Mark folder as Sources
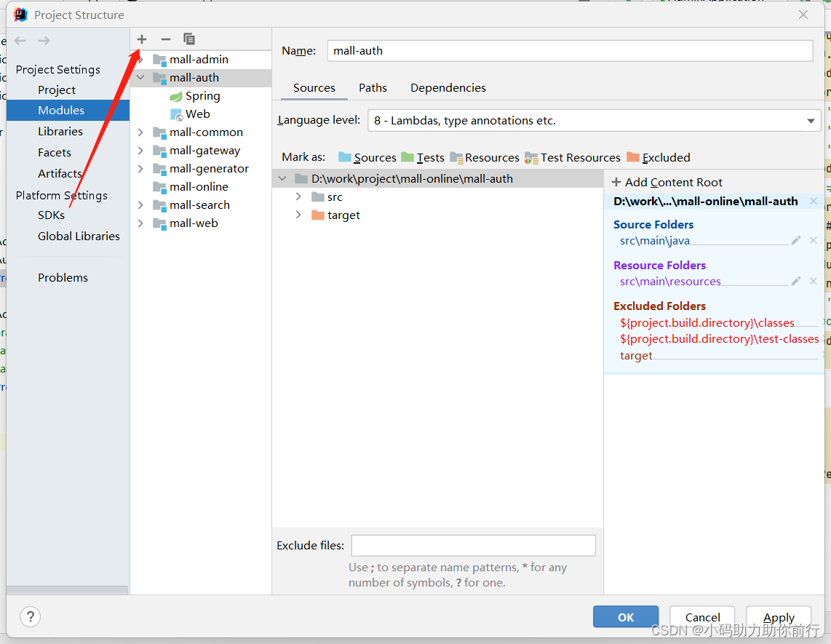The width and height of the screenshot is (831, 644). (x=367, y=157)
